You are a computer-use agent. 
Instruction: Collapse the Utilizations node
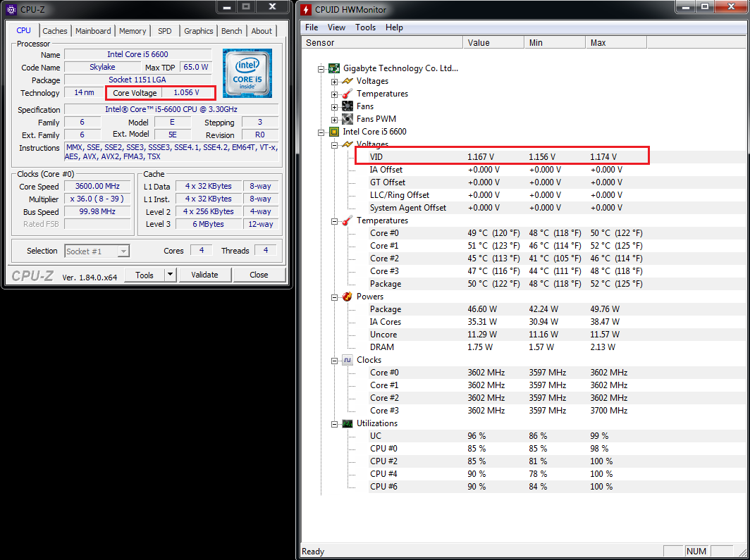[x=335, y=424]
